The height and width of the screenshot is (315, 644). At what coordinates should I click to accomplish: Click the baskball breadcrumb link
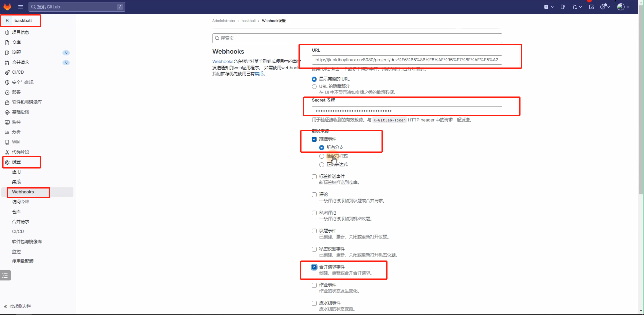248,21
